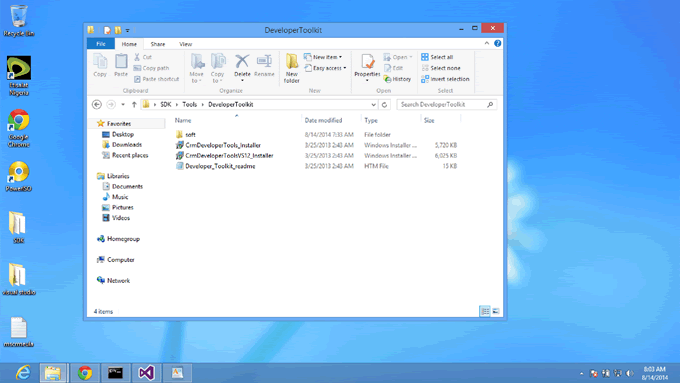This screenshot has width=680, height=383.
Task: Click Tools in address breadcrumb
Action: (x=190, y=105)
